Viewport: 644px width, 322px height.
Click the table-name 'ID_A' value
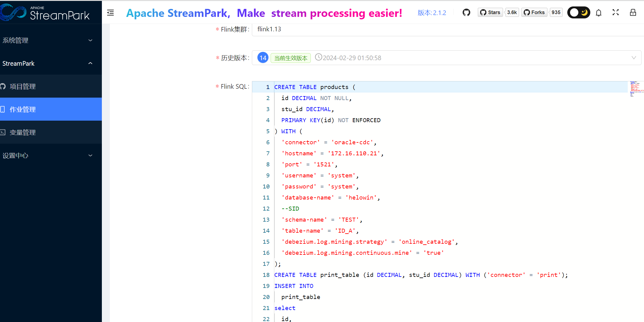coord(345,231)
